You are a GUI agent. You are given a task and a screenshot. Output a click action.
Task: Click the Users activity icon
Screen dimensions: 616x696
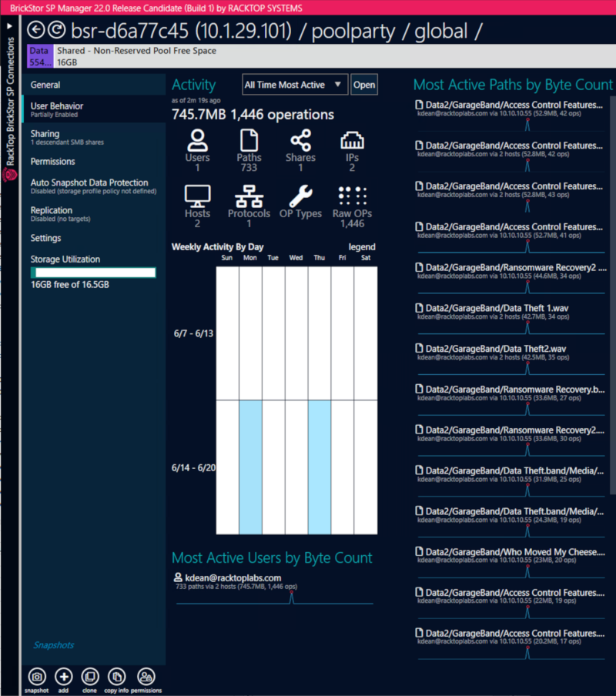[197, 142]
